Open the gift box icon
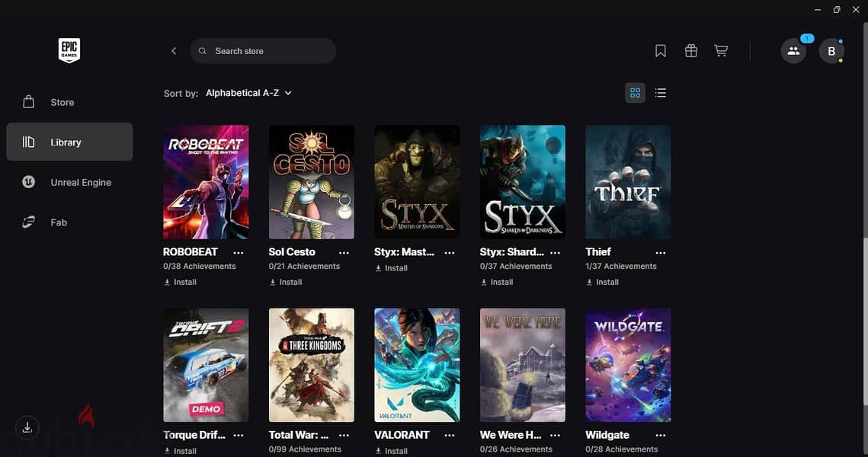The width and height of the screenshot is (868, 457). [x=691, y=51]
